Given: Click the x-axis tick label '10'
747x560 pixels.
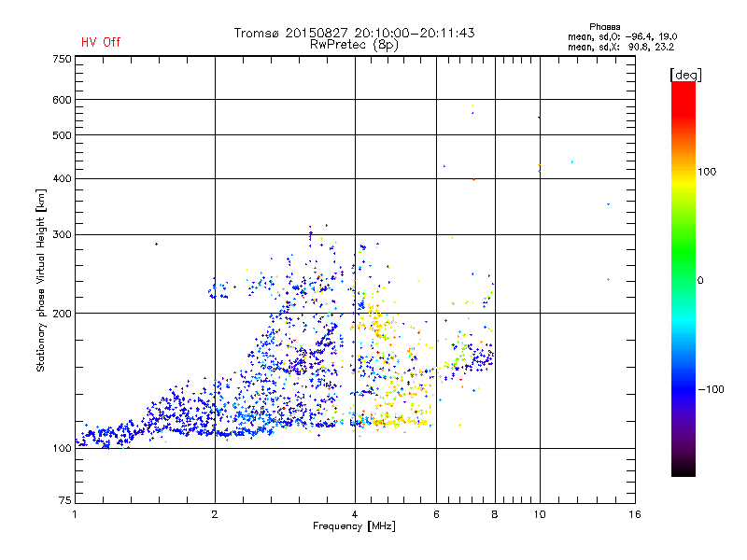Looking at the screenshot, I should click(540, 514).
